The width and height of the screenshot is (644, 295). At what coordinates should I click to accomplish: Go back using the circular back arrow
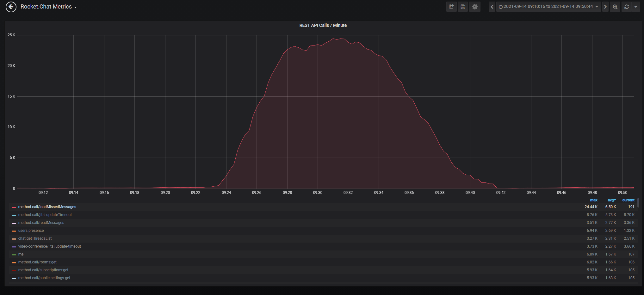(x=11, y=7)
